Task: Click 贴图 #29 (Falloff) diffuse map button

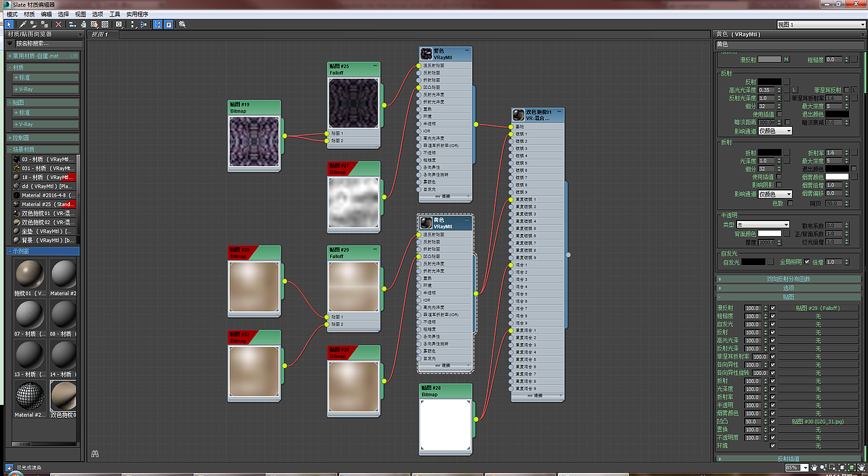Action: point(818,308)
